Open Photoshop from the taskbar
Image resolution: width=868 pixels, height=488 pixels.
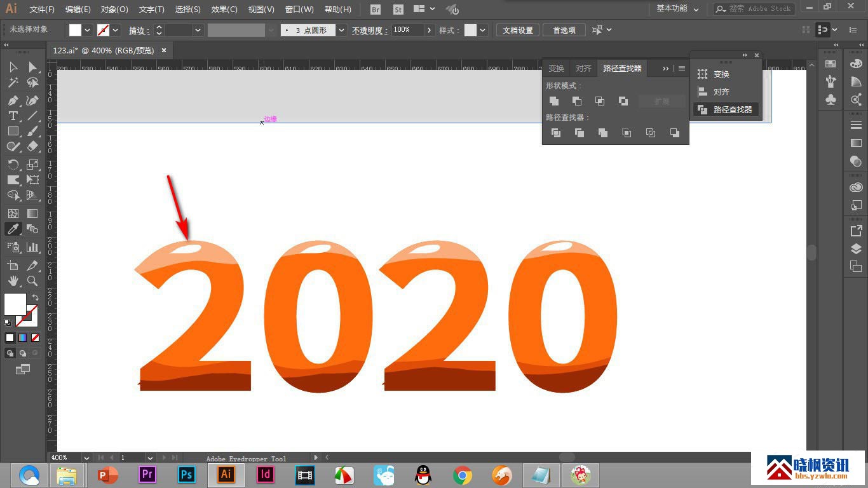(186, 475)
